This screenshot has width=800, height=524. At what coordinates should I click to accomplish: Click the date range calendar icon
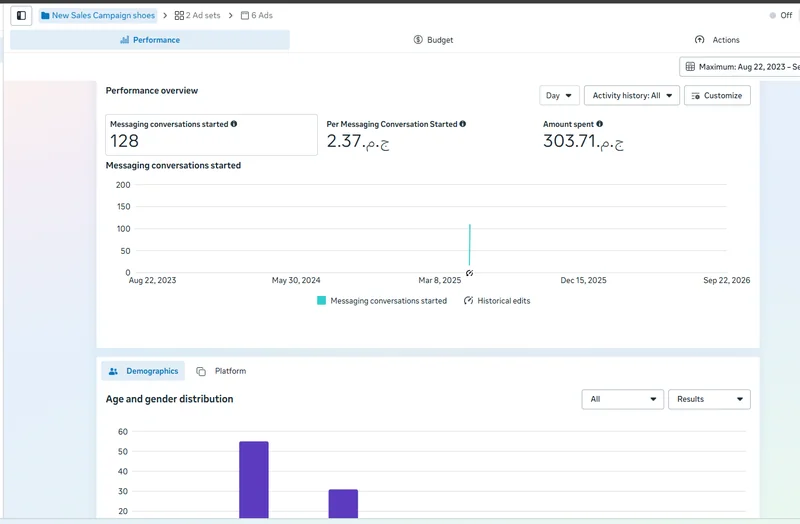690,66
